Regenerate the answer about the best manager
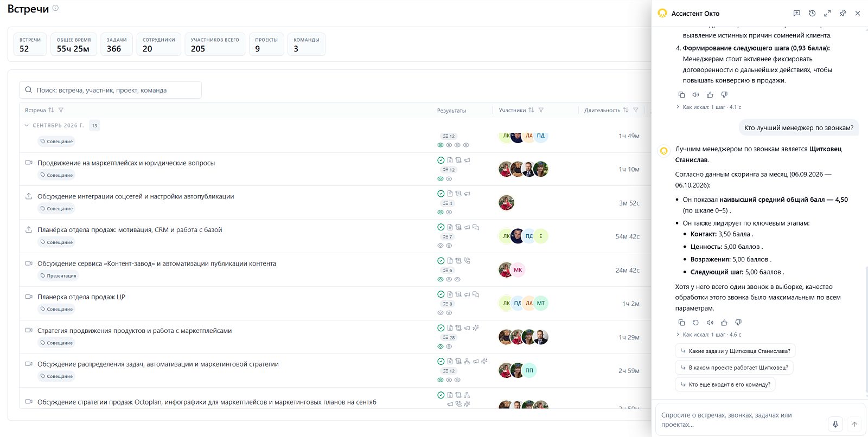Viewport: 868px width, 437px height. click(x=695, y=323)
